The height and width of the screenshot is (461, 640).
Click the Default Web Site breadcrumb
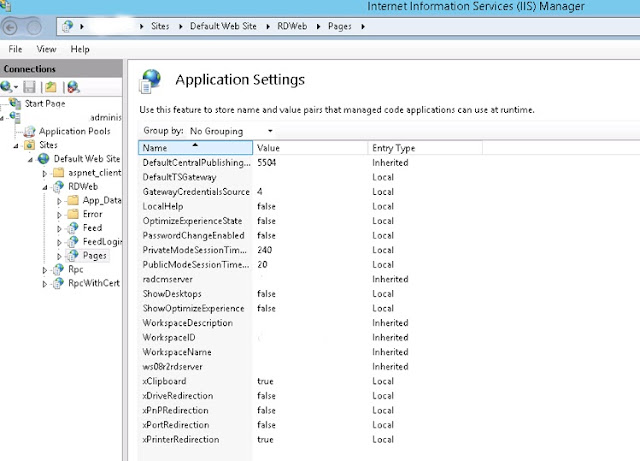pos(223,26)
